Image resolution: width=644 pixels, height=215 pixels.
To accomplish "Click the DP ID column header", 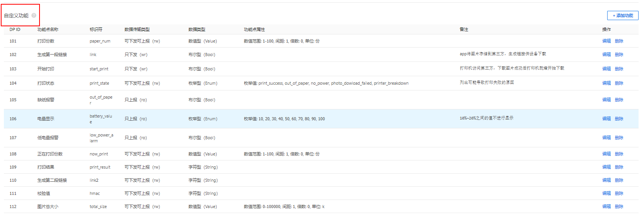I will click(15, 29).
